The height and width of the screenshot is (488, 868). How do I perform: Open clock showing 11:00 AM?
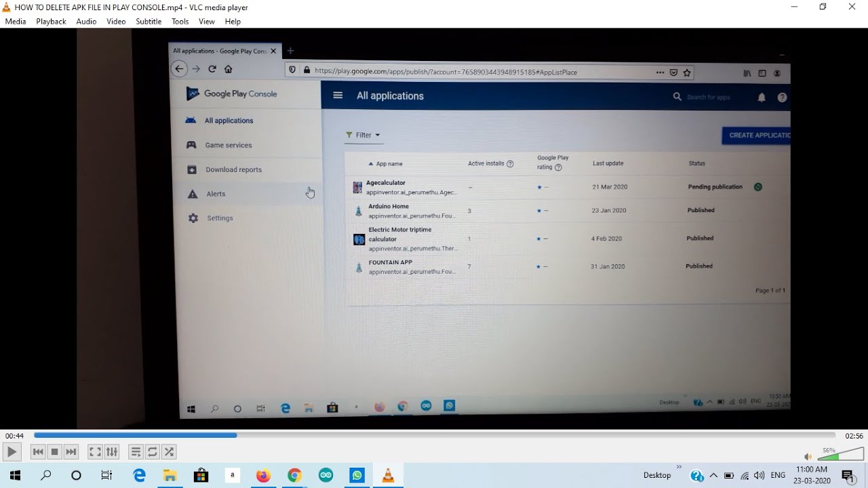point(812,475)
